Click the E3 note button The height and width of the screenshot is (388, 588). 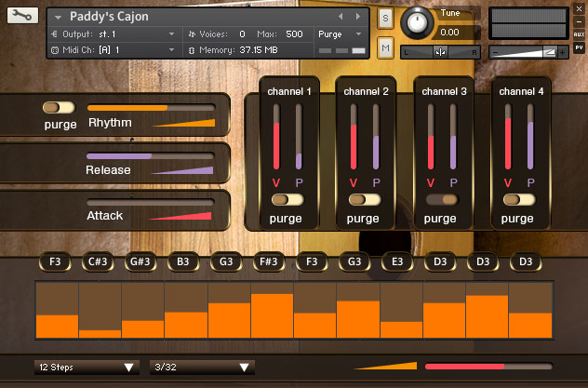[x=397, y=261]
